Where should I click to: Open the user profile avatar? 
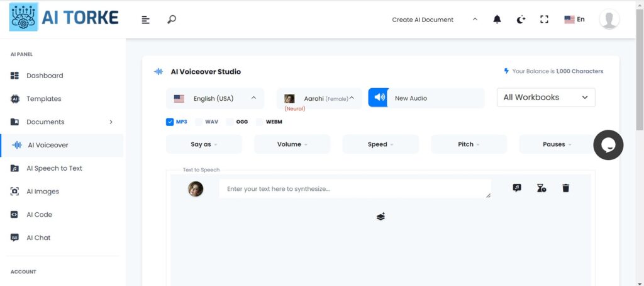(x=609, y=20)
